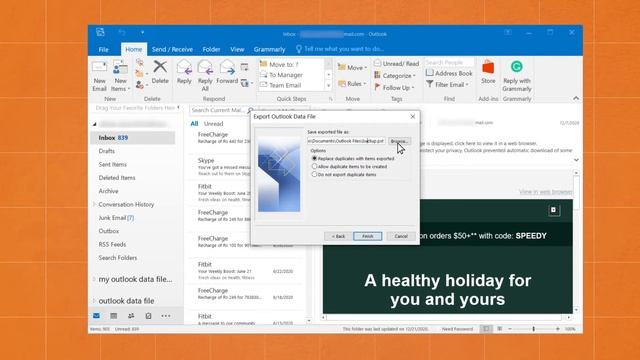Screen dimensions: 640x360
Task: Expand outlook data file folder
Action: (94, 301)
